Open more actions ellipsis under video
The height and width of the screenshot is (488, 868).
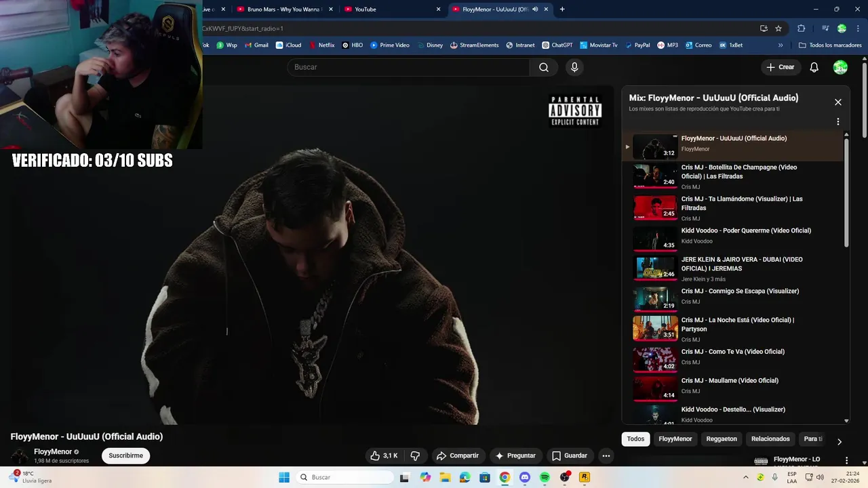tap(606, 455)
